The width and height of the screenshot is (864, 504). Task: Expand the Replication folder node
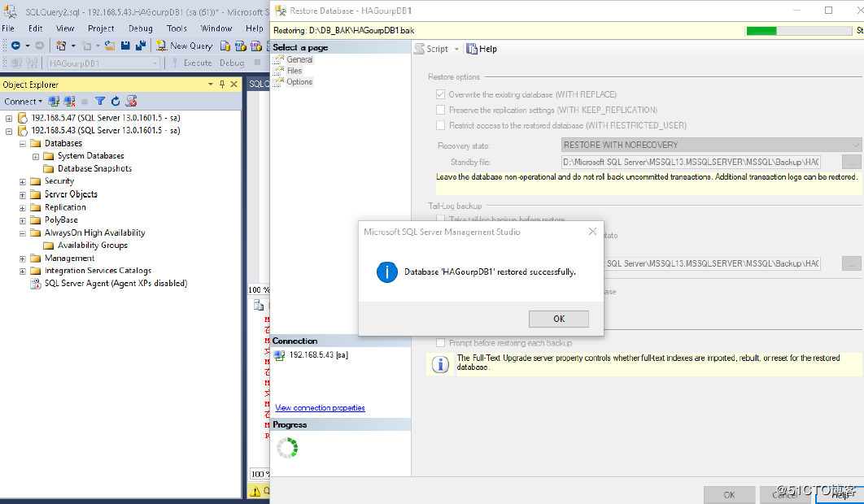pyautogui.click(x=23, y=208)
